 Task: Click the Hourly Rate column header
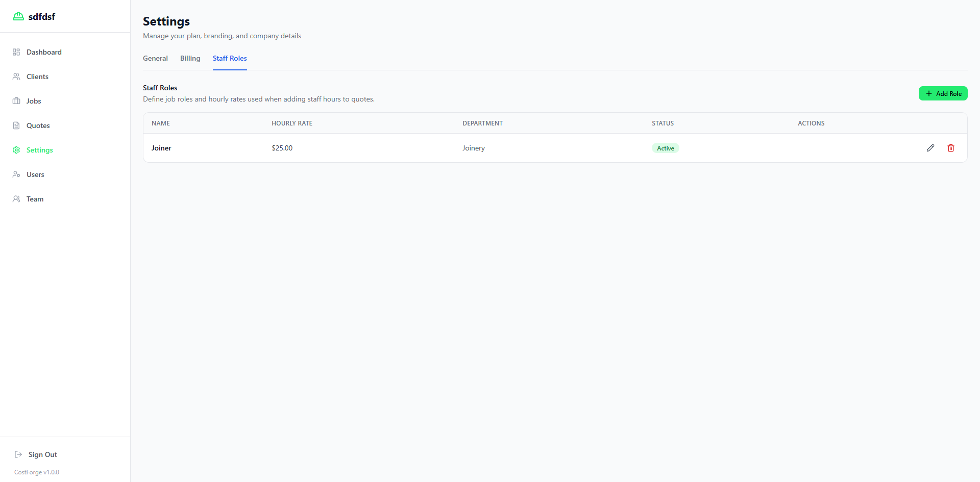(292, 123)
